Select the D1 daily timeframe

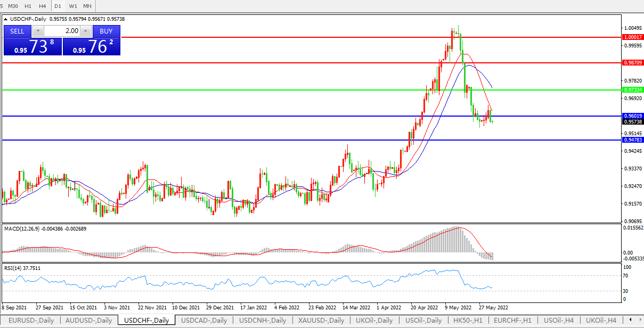click(x=58, y=6)
